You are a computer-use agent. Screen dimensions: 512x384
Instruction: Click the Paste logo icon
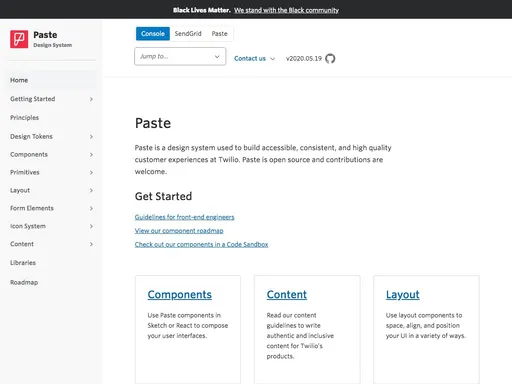tap(19, 39)
